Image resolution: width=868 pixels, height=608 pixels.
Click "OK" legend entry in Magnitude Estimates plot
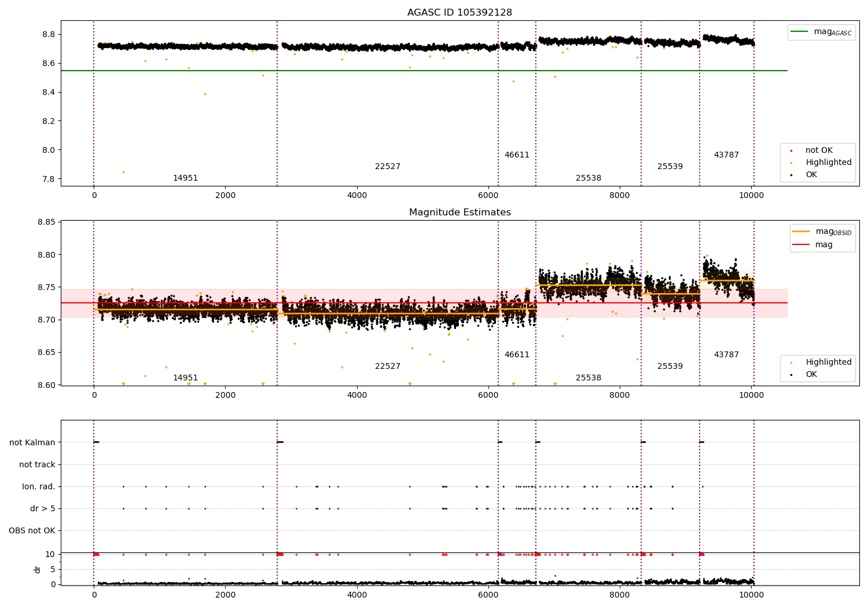coord(804,375)
